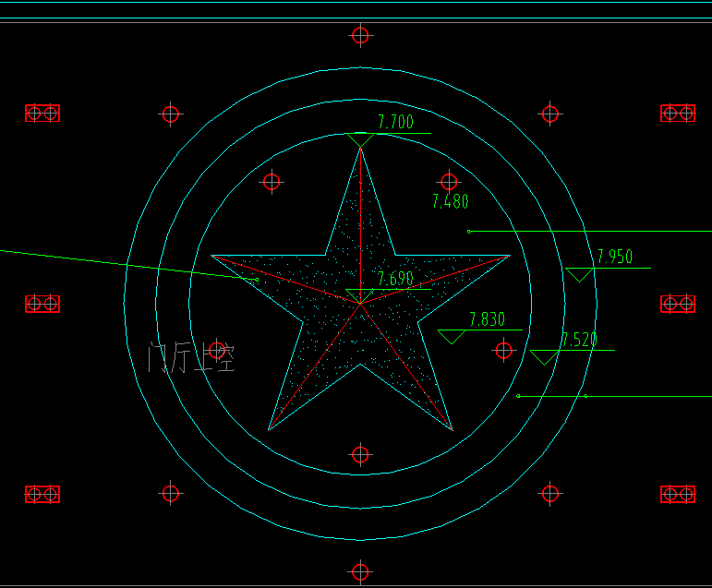
Task: Select the 7.830 elevation text
Action: (x=487, y=319)
